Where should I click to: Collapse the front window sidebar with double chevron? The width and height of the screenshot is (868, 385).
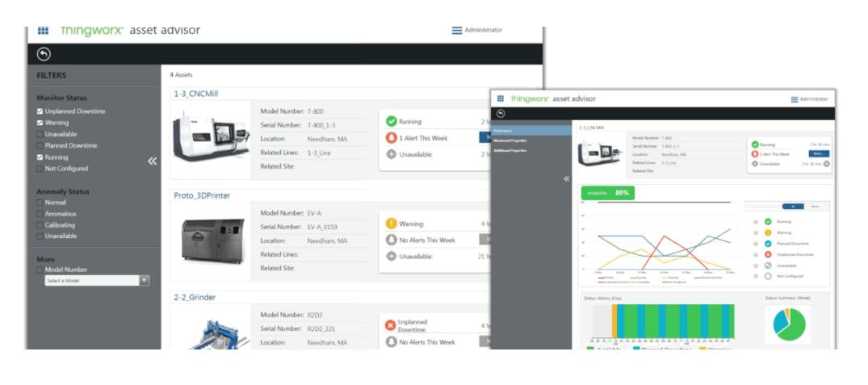(x=566, y=178)
